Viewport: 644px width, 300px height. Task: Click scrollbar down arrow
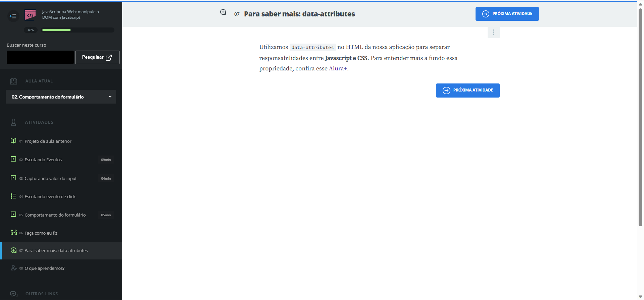click(x=640, y=297)
